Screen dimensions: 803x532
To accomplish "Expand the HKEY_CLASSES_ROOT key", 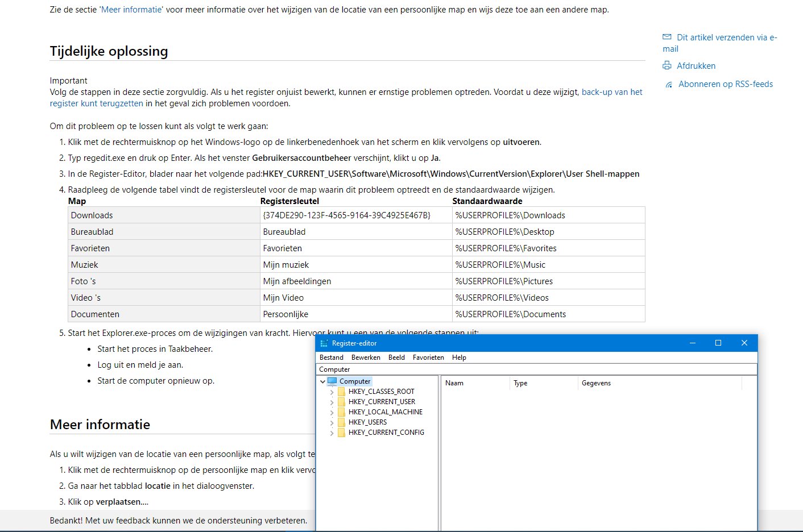I will (x=332, y=392).
